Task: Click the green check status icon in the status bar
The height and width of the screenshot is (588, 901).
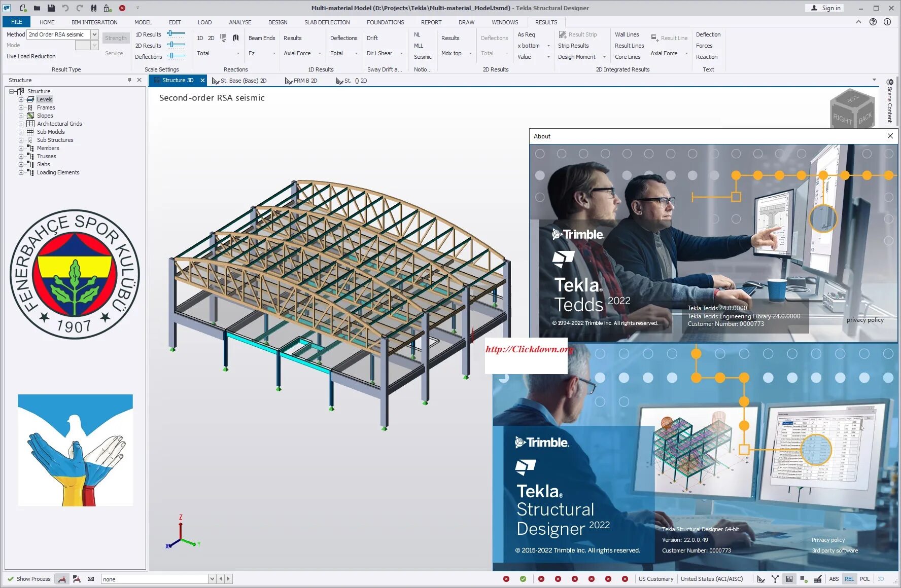Action: [x=523, y=579]
